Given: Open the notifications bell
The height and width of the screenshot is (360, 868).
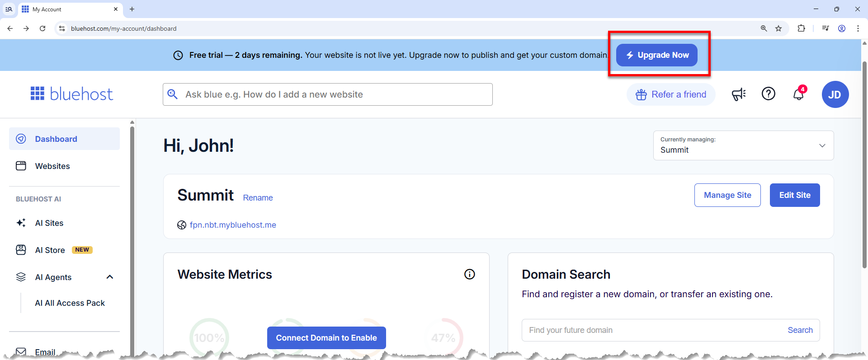Looking at the screenshot, I should point(799,94).
